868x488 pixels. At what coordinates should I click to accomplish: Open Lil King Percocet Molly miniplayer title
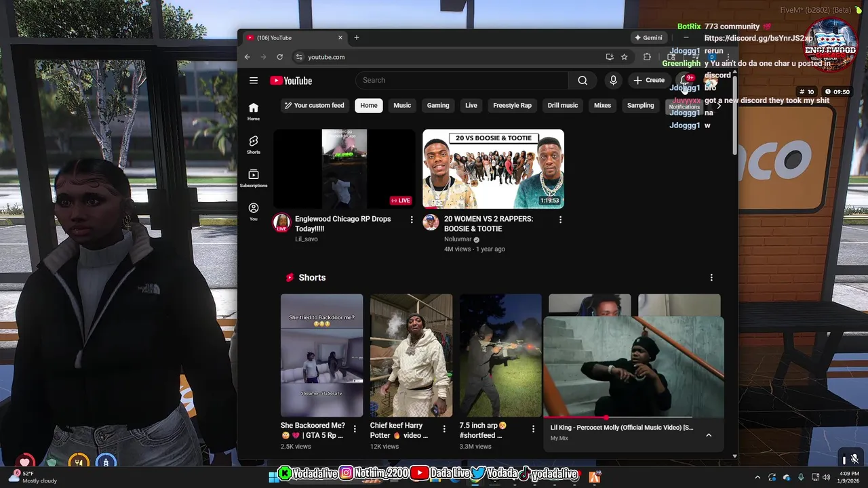click(622, 428)
